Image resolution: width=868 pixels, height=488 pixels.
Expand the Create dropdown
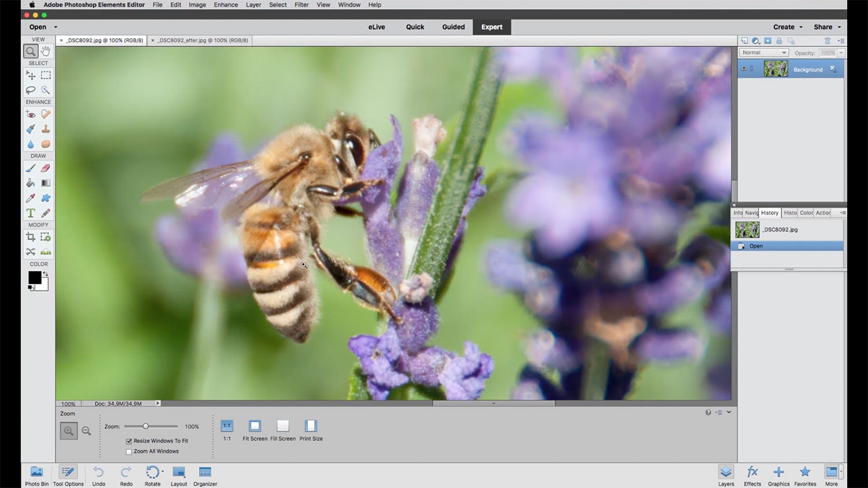click(788, 27)
